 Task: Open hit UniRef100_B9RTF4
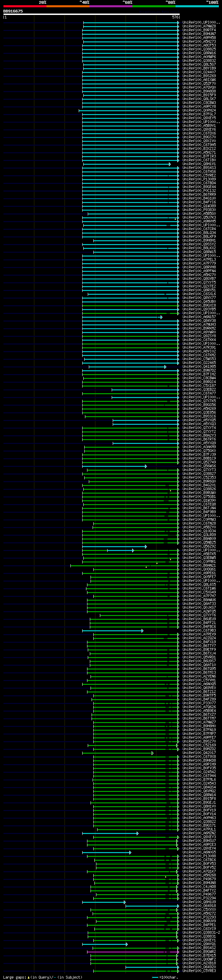pos(199,30)
